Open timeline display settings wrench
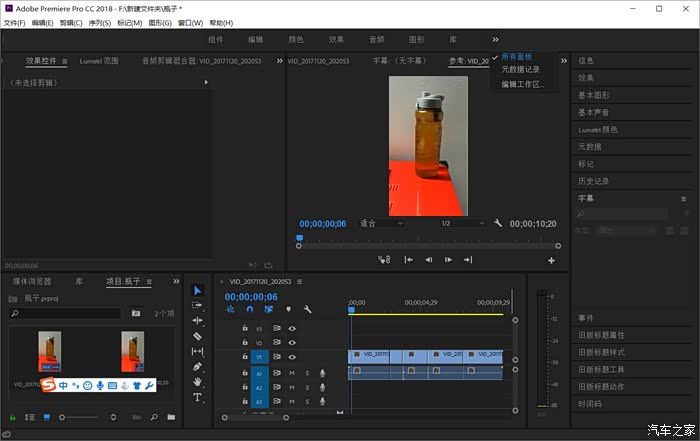700x441 pixels. [x=308, y=309]
